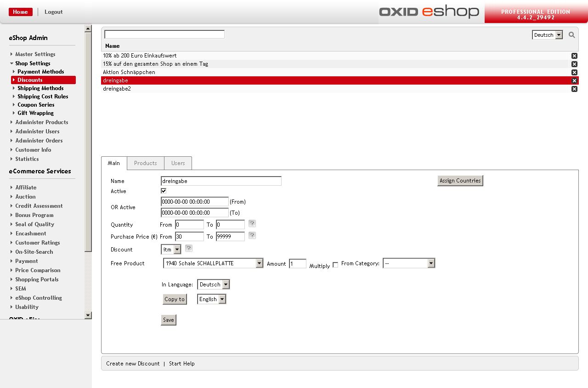Click the Create new Discount link

point(133,364)
